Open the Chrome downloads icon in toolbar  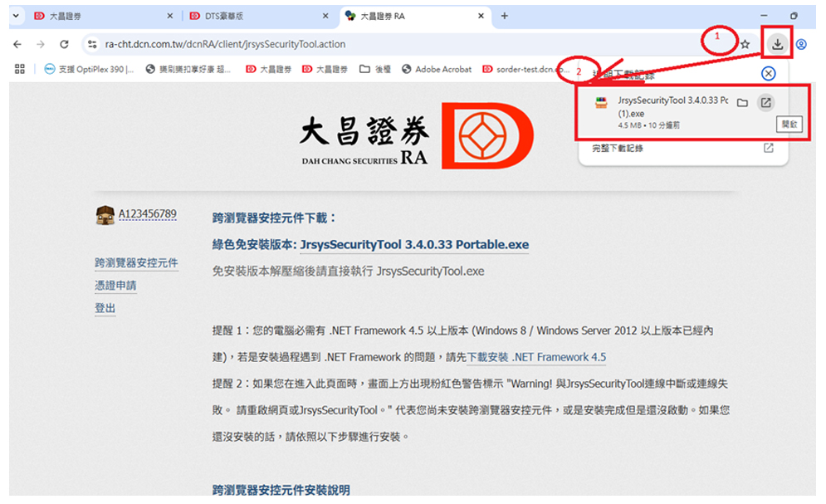pyautogui.click(x=777, y=44)
